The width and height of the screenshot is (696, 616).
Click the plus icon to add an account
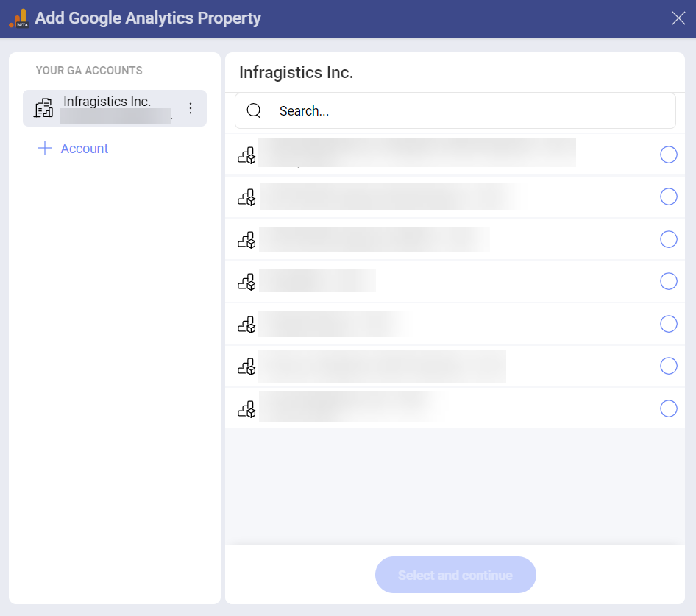pos(45,149)
